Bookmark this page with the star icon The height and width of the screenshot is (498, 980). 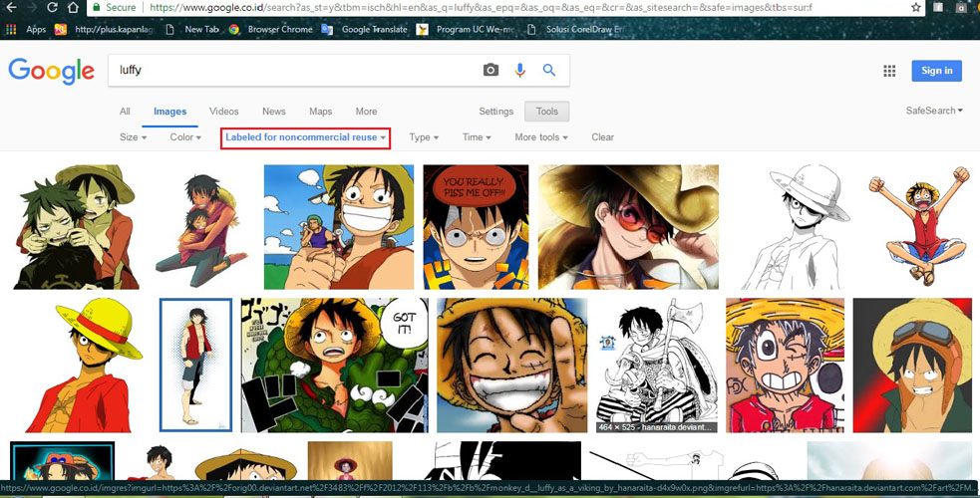[915, 8]
